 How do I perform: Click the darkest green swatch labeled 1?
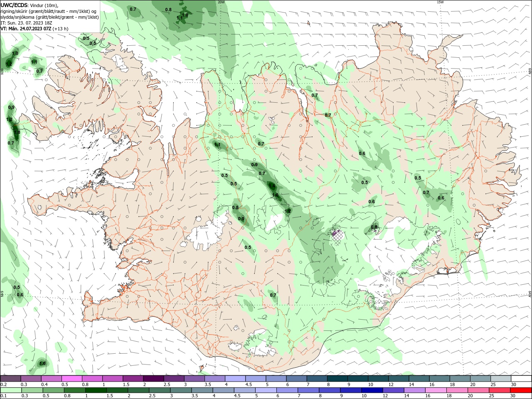pyautogui.click(x=96, y=391)
